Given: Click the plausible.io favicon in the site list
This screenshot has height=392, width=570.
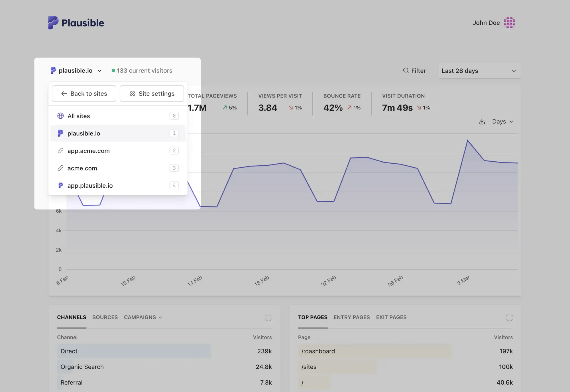Looking at the screenshot, I should click(x=60, y=133).
